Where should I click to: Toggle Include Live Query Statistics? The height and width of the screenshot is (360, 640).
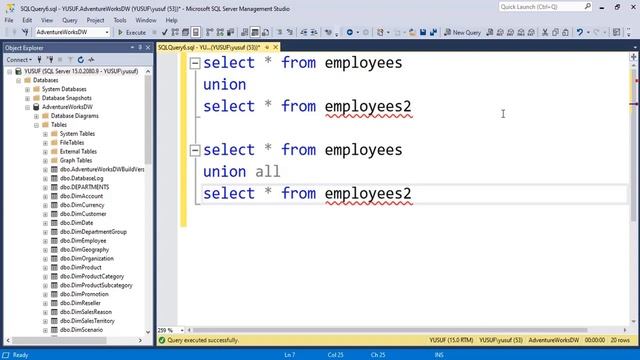point(220,32)
